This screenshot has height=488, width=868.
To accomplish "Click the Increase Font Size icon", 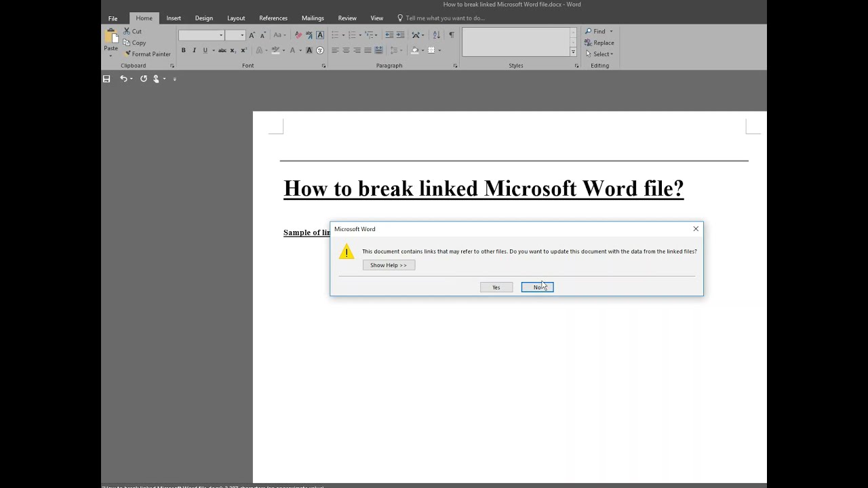I will point(252,35).
